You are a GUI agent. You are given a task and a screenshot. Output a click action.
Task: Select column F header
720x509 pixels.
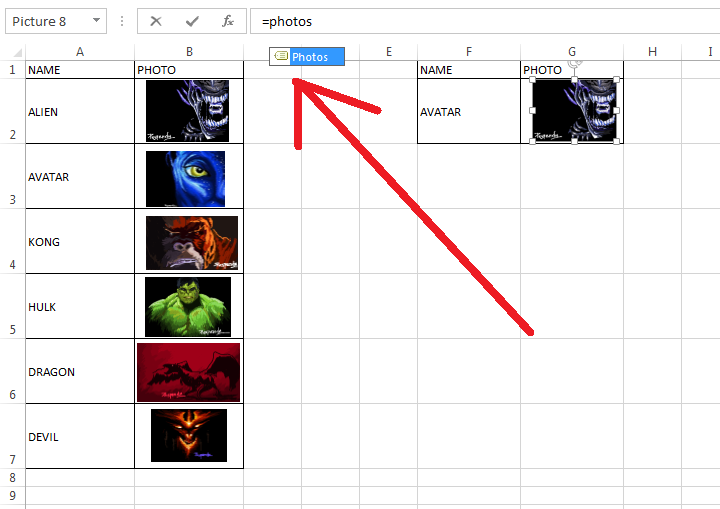469,52
